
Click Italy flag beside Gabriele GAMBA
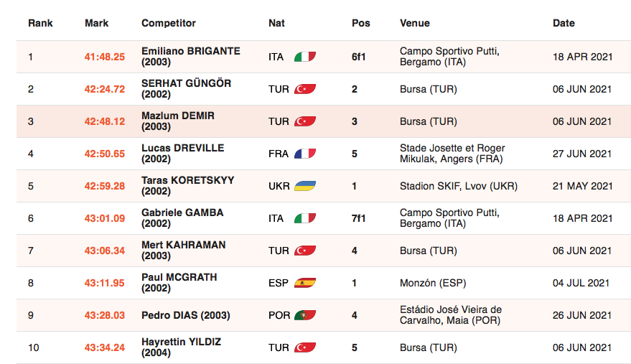[x=305, y=218]
